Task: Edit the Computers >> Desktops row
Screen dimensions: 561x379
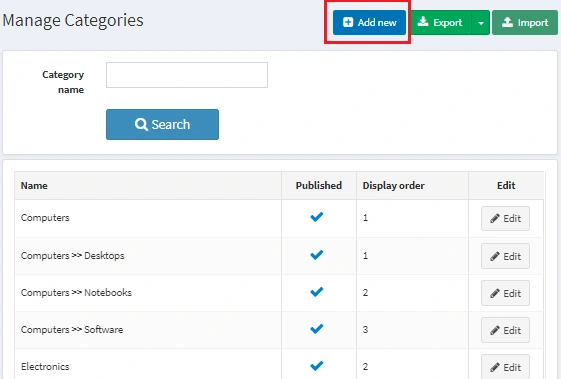Action: point(505,256)
